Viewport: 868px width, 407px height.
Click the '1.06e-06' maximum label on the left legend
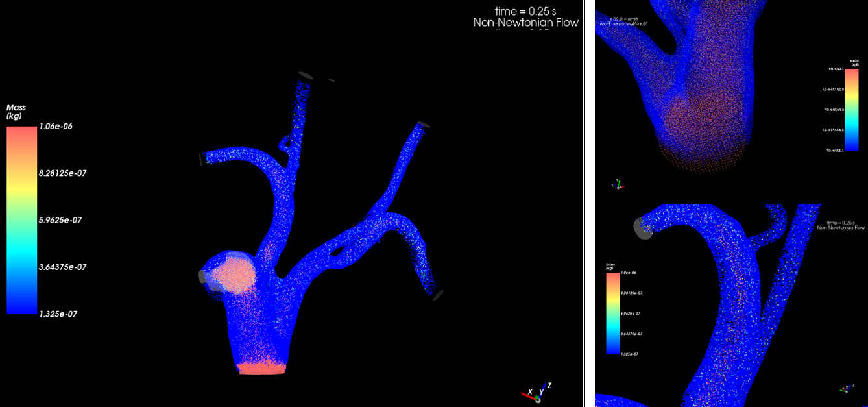(x=56, y=127)
